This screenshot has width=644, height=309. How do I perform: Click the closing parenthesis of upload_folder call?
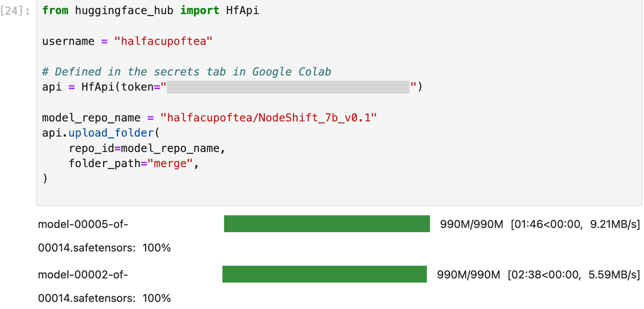[x=45, y=179]
